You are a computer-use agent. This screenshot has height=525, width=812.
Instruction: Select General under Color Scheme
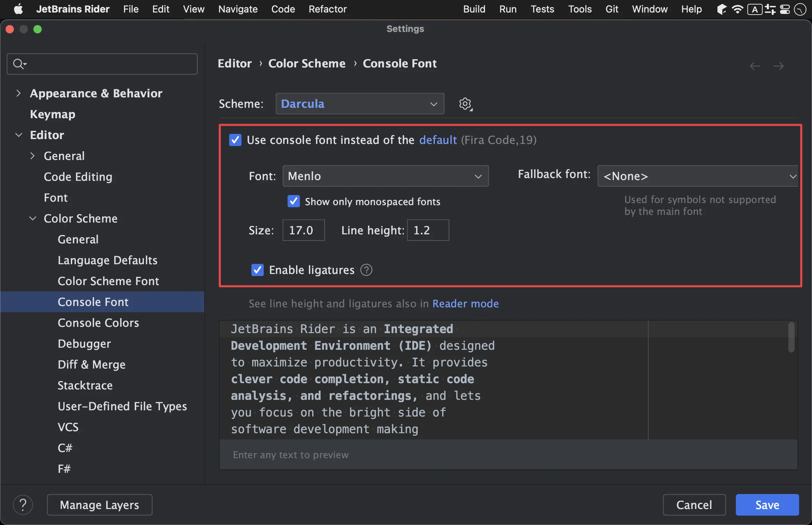pos(78,239)
